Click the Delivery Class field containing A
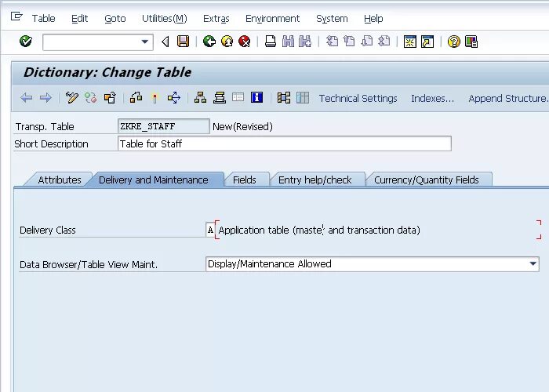The height and width of the screenshot is (392, 549). click(x=210, y=230)
